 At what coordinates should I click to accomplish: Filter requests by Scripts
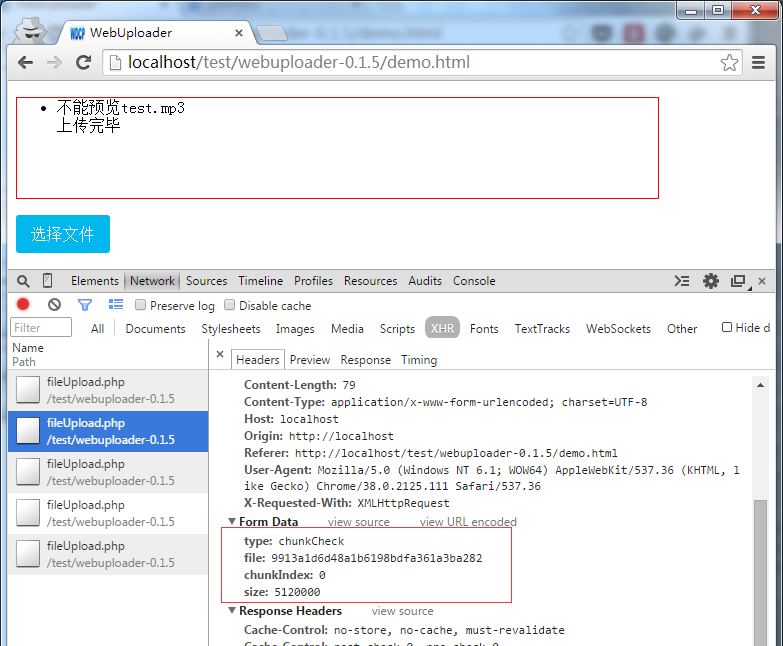[397, 328]
